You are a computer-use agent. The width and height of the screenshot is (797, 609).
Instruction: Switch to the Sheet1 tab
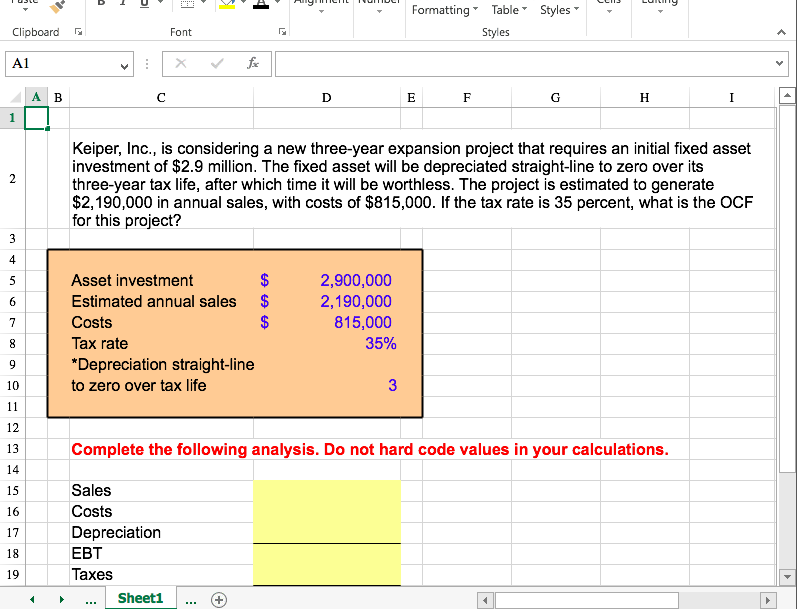(141, 598)
